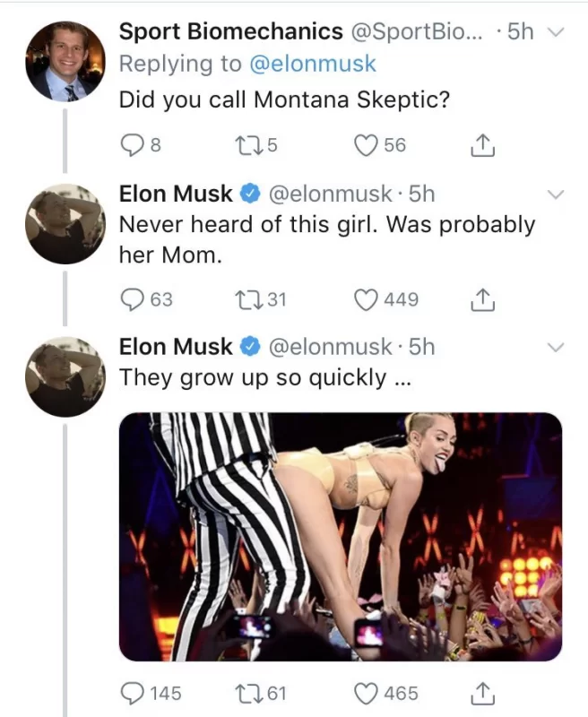This screenshot has width=588, height=717.
Task: Share the Sport Biomechanics tweet
Action: click(x=482, y=144)
